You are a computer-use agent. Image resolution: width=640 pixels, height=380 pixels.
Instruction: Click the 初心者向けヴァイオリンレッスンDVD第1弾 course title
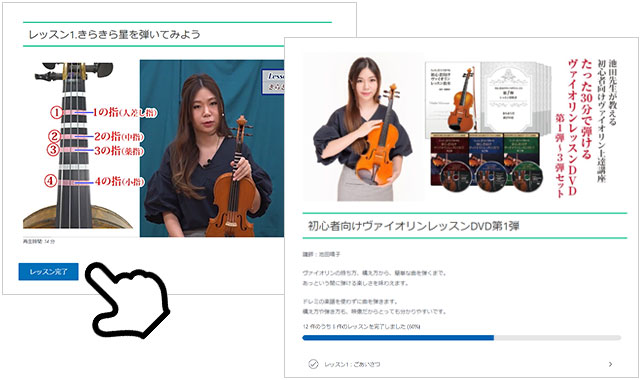pos(413,226)
